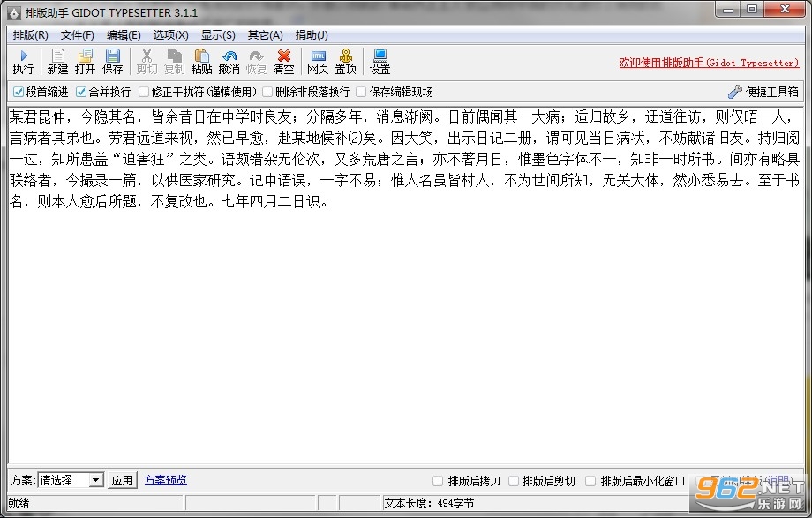Enable 排版后最小化窗口 checkbox
This screenshot has width=812, height=518.
click(x=590, y=481)
